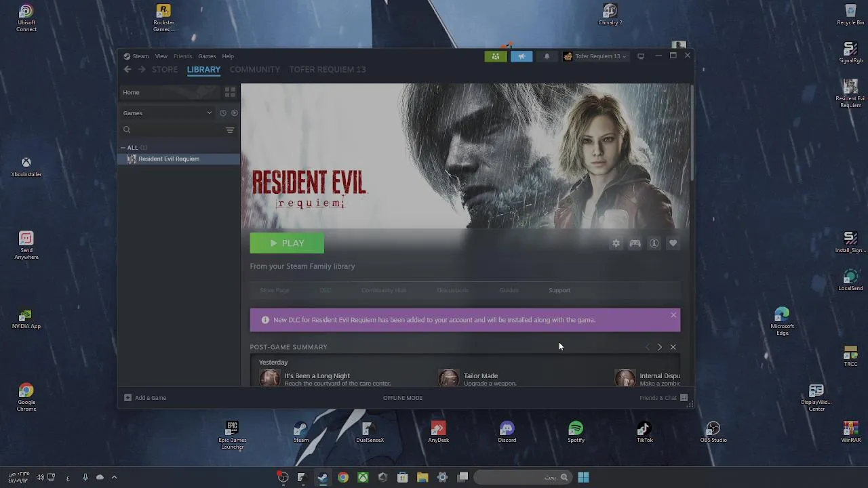
Task: Open NVIDIA App desktop icon
Action: [x=26, y=319]
